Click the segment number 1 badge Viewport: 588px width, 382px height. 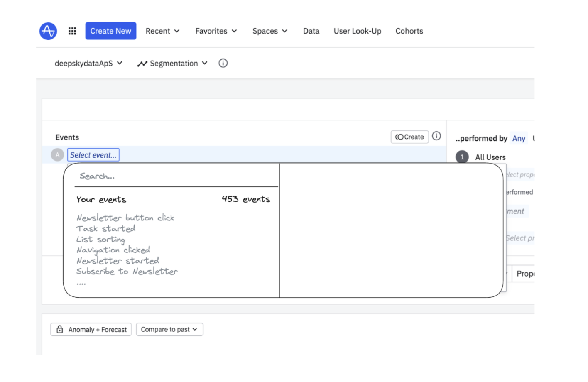(462, 157)
